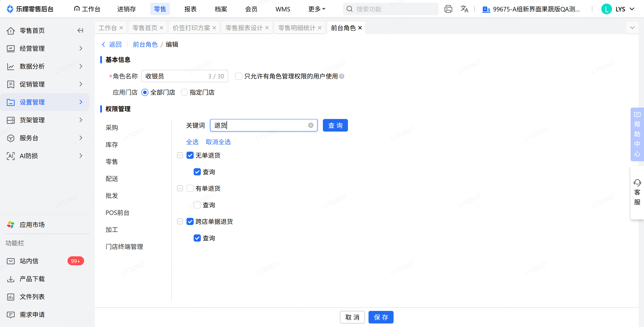Open the language translation icon
Image resolution: width=644 pixels, height=327 pixels.
click(x=464, y=9)
